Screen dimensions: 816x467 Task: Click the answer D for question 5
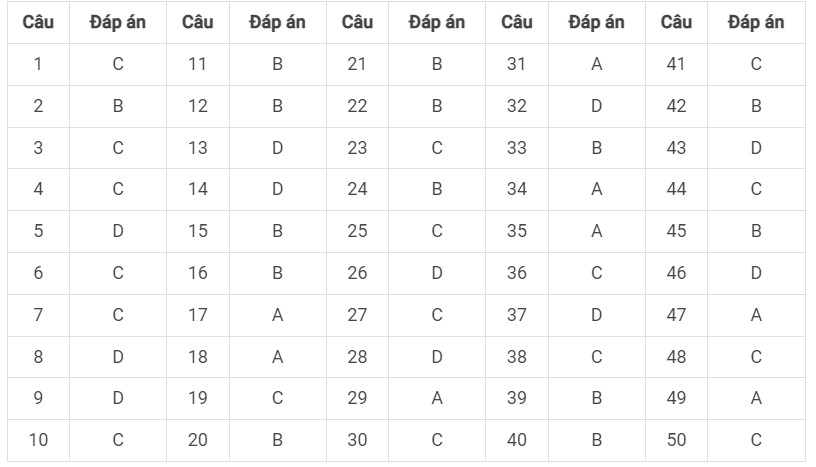click(x=118, y=231)
